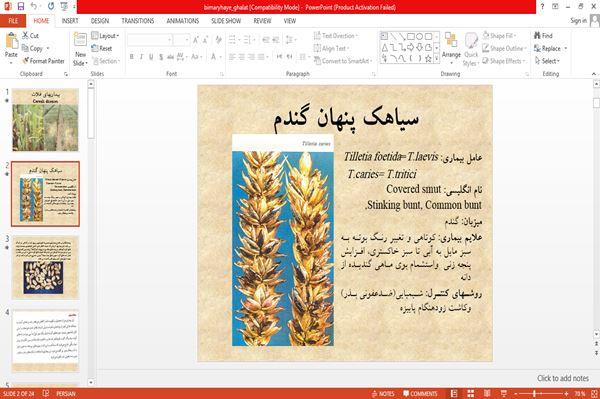The height and width of the screenshot is (399, 600).
Task: Switch to Reading View in status bar
Action: click(x=487, y=394)
